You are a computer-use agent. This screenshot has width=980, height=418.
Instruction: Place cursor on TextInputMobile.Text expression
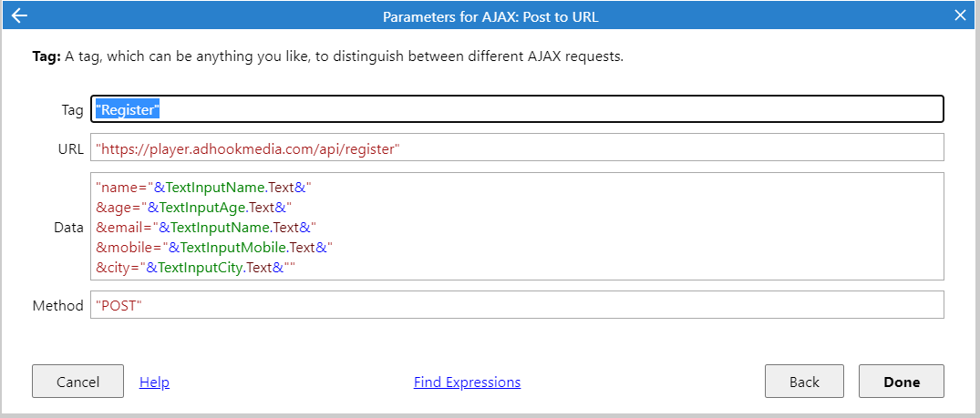click(247, 248)
